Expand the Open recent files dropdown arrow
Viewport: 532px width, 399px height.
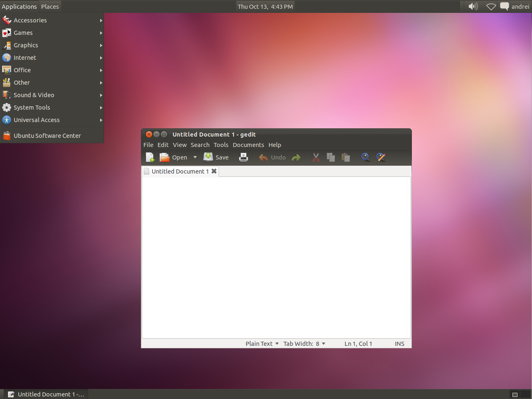[195, 157]
